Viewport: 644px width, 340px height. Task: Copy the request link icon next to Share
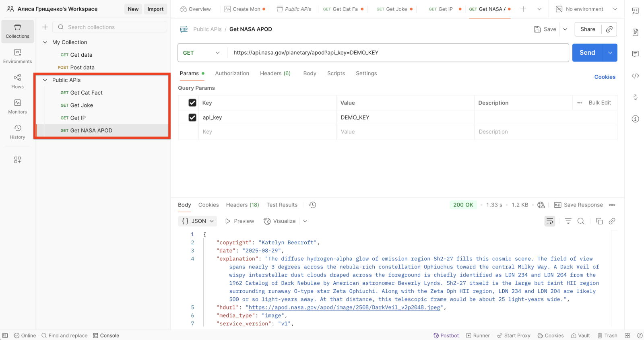tap(609, 29)
